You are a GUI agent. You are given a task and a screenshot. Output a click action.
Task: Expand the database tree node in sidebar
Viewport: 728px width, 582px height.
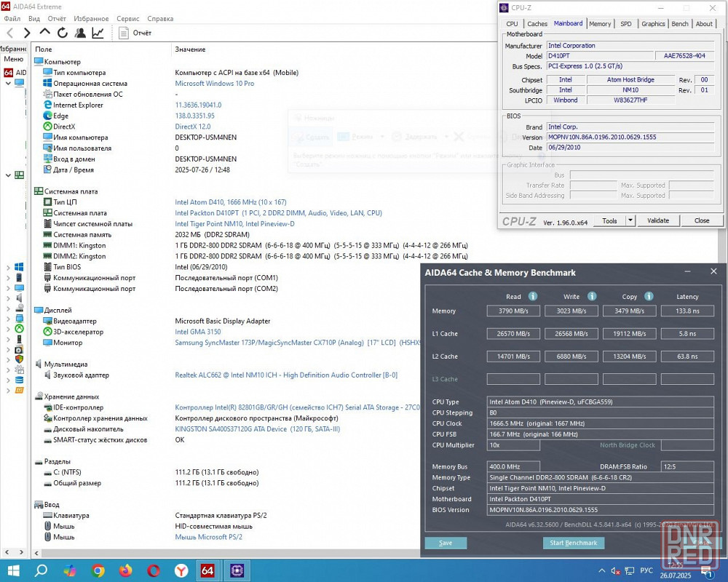point(8,380)
